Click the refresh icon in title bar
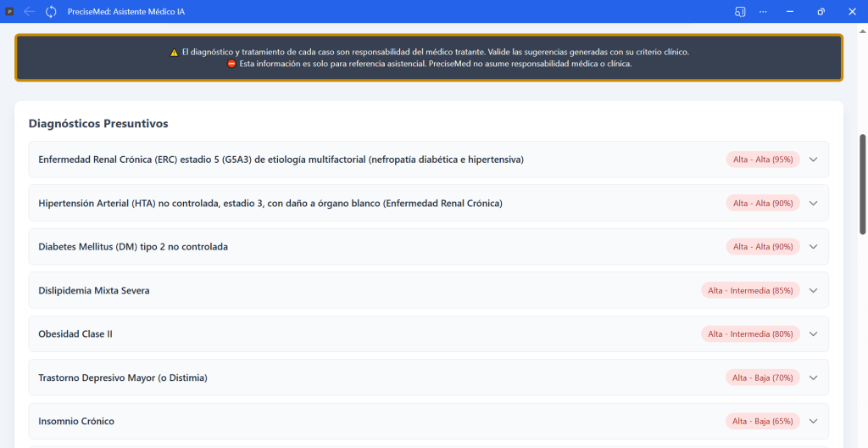 tap(51, 12)
